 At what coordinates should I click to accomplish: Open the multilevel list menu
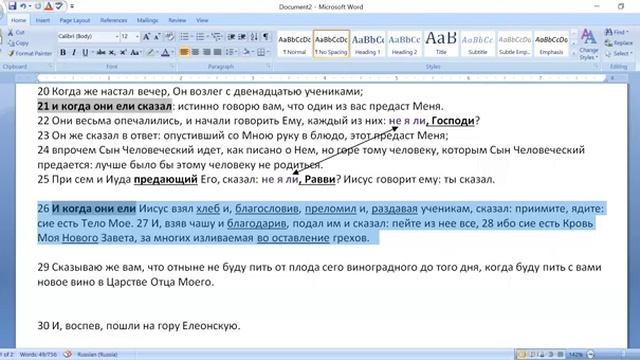click(x=216, y=37)
